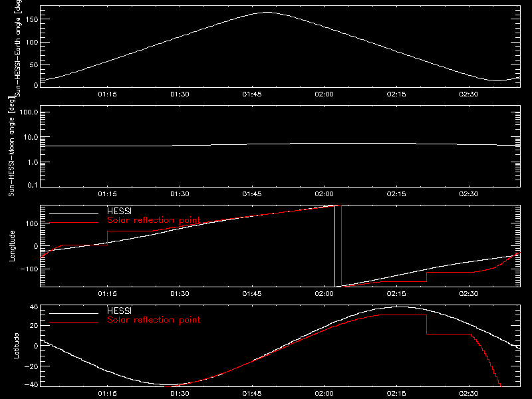Image resolution: width=532 pixels, height=399 pixels.
Task: Choose 02:15 label below Longitude plot
Action: pos(396,294)
